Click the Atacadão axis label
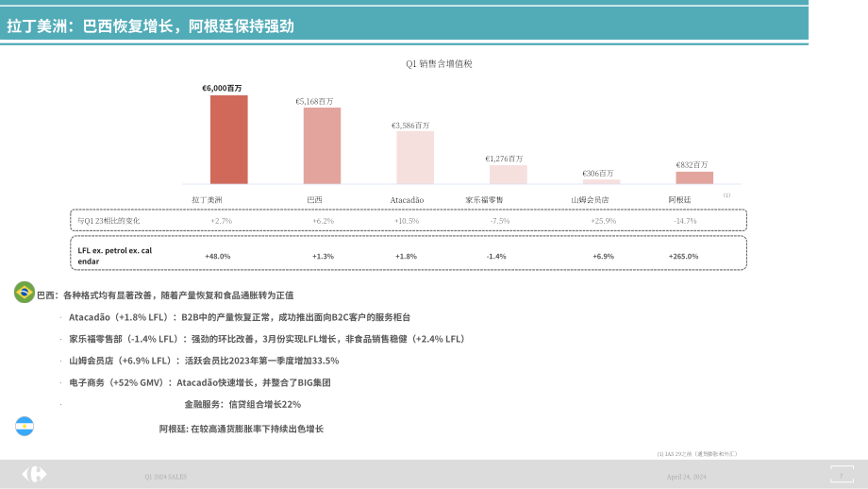This screenshot has height=489, width=868. point(407,200)
